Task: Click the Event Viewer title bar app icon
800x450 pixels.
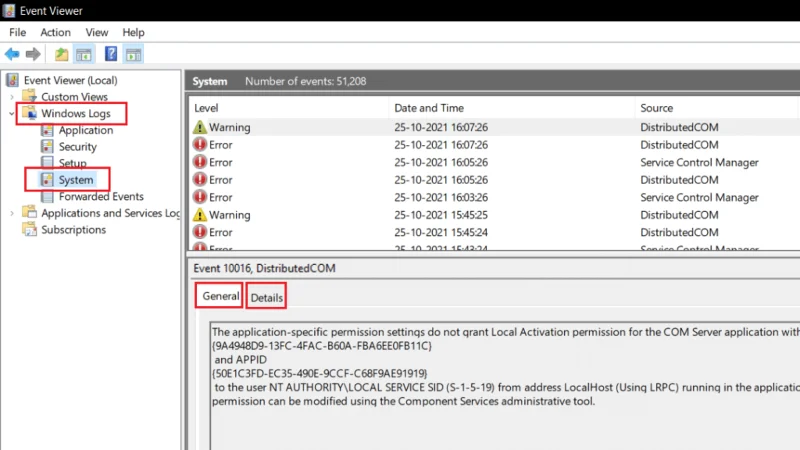Action: (9, 10)
